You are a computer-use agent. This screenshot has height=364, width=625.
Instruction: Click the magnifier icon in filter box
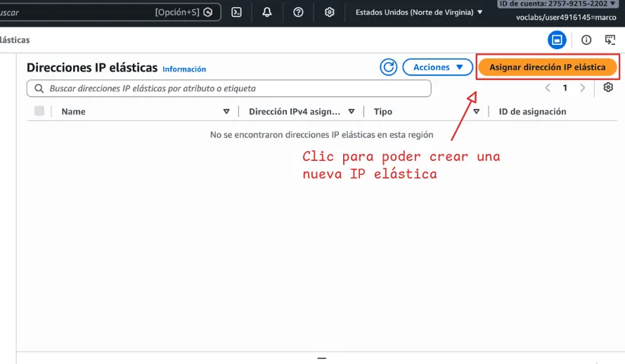[x=39, y=89]
